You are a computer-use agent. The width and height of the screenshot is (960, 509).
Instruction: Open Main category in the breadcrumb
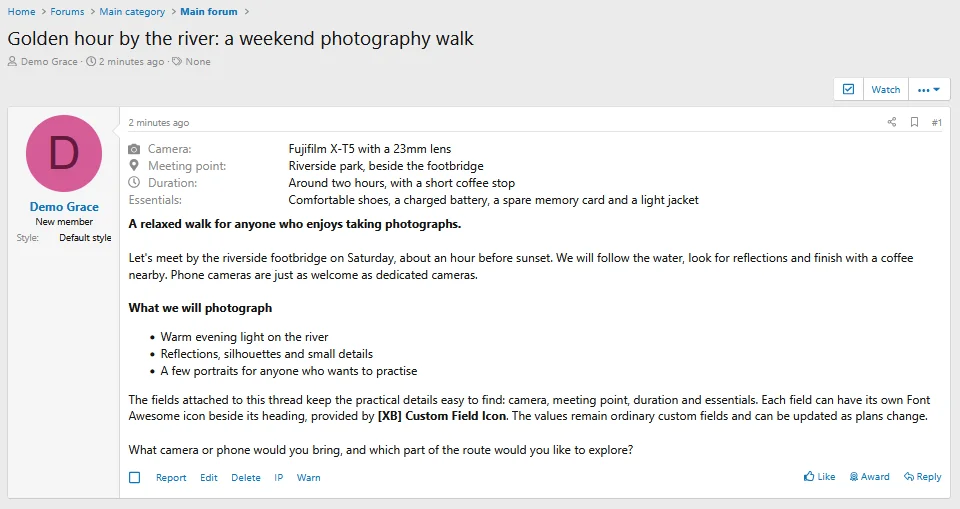[x=132, y=12]
